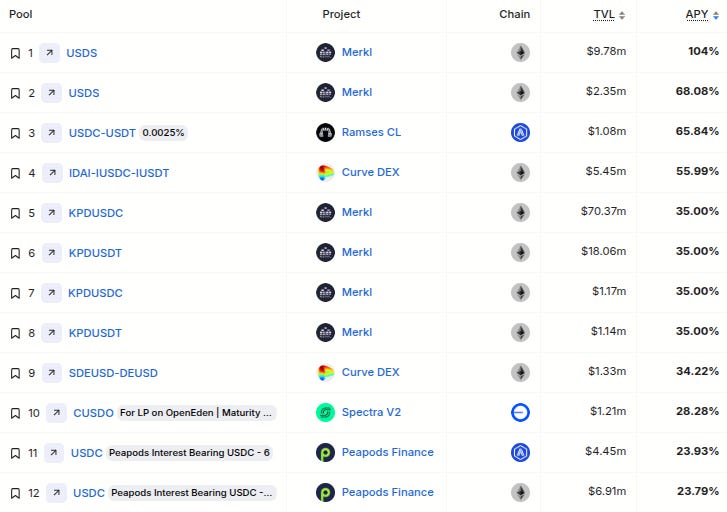This screenshot has width=727, height=512.
Task: Open external arrow icon for pool 8 KPDUSDT
Action: tap(52, 333)
